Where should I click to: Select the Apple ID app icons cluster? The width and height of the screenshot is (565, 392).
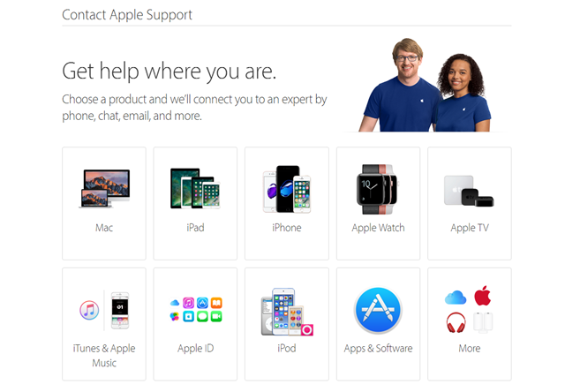196,310
